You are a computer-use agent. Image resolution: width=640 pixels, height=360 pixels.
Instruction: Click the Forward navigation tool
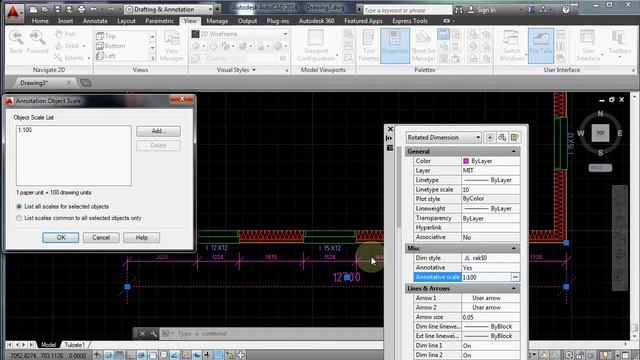coord(38,42)
